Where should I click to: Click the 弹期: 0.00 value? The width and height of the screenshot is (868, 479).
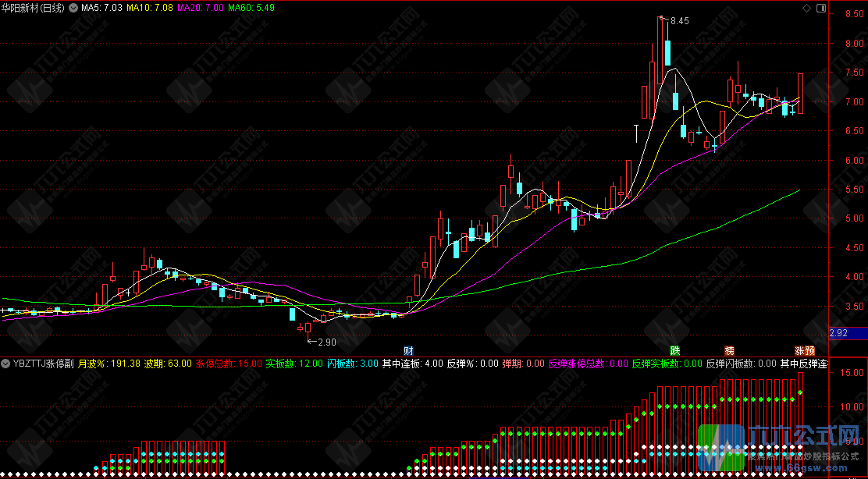pos(524,364)
